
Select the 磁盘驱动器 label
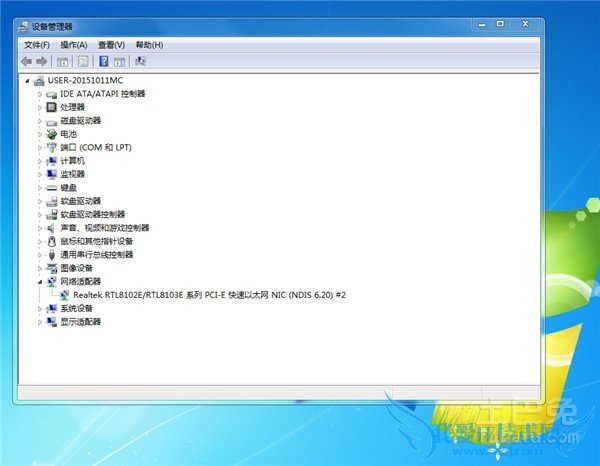pos(80,121)
